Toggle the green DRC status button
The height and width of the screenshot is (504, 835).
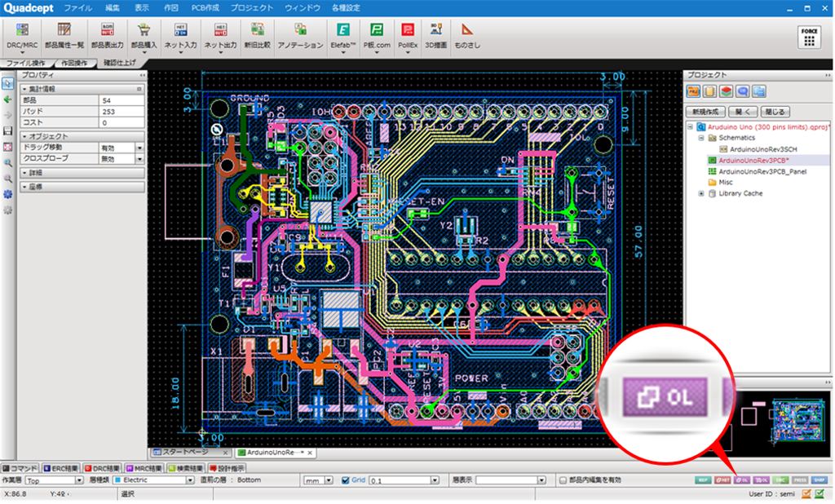[780, 480]
